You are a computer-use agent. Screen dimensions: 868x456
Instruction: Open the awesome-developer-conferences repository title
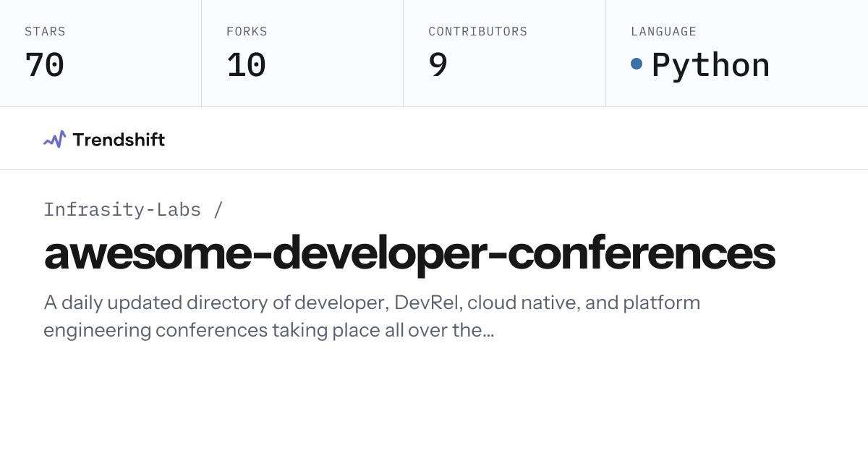[x=409, y=253]
